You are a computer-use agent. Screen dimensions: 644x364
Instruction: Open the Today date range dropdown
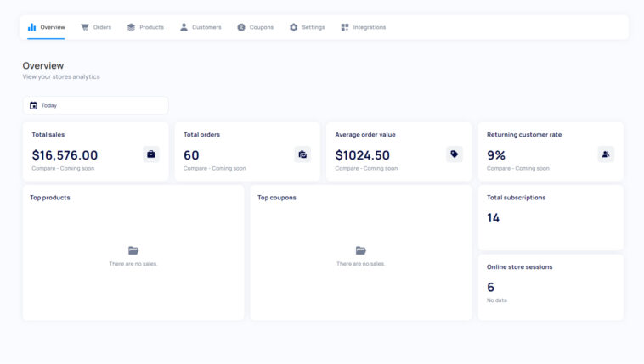[x=96, y=105]
